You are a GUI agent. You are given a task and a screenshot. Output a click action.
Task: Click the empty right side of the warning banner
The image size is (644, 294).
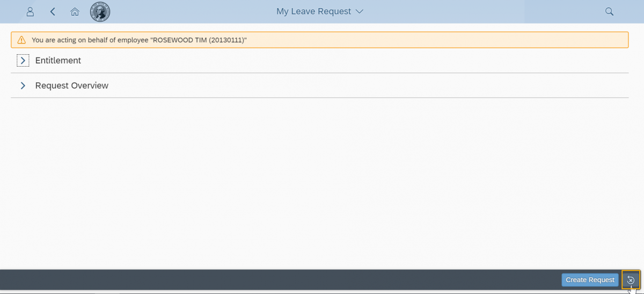point(456,40)
